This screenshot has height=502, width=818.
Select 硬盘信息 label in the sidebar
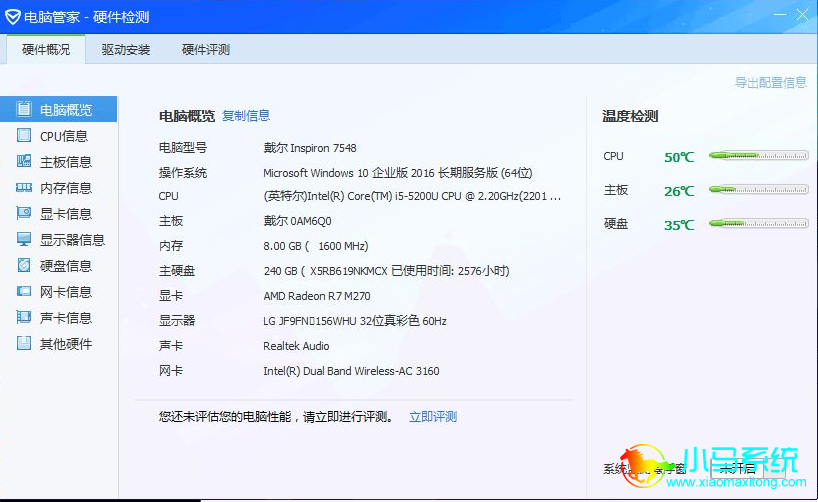[66, 266]
